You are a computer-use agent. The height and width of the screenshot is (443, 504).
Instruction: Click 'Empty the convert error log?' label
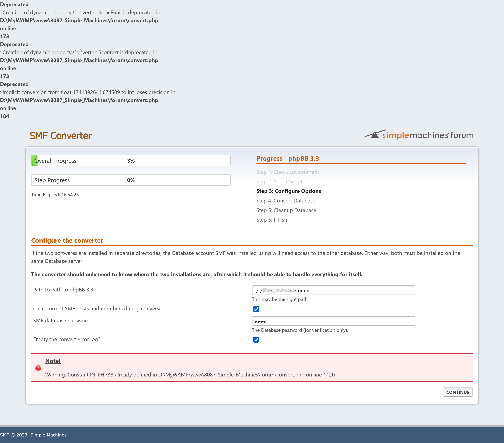(67, 339)
